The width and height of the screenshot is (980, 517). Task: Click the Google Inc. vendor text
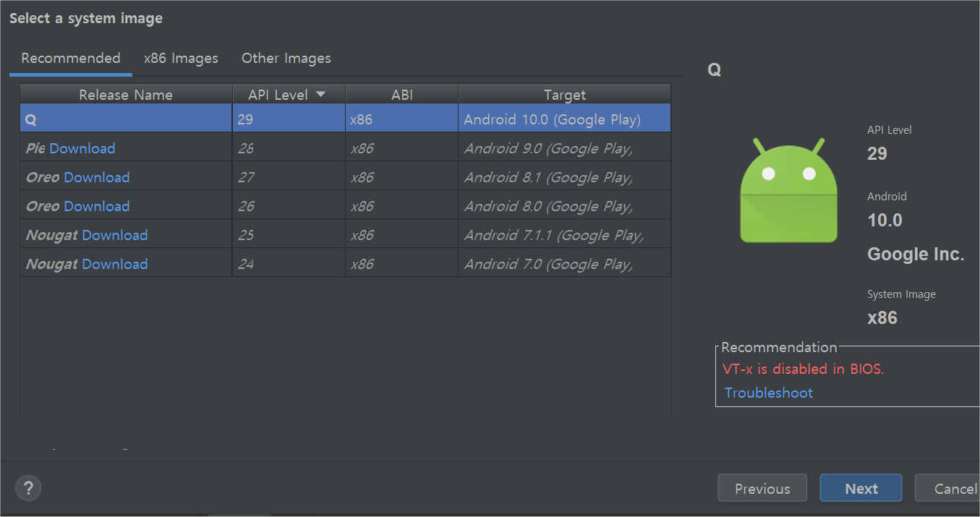[x=916, y=255]
